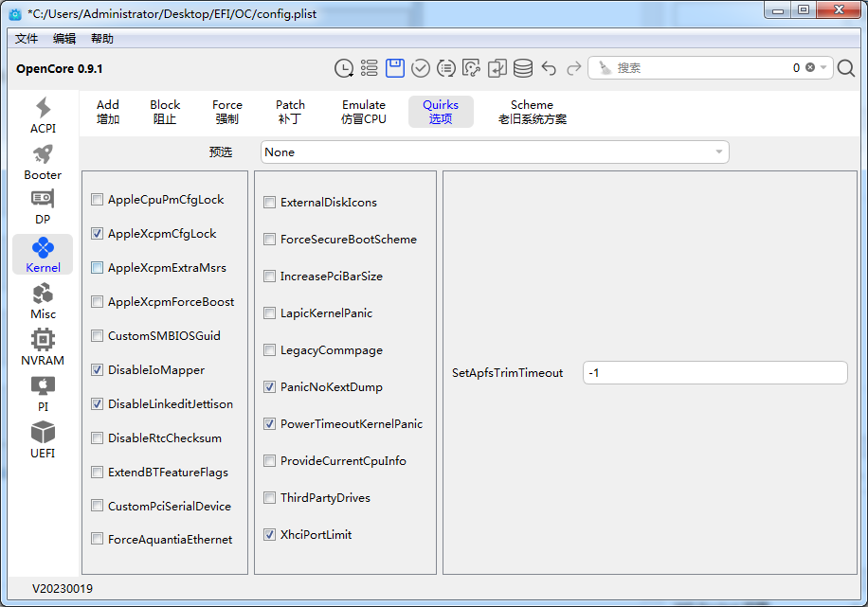
Task: Open the ACPI section in sidebar
Action: coord(43,116)
